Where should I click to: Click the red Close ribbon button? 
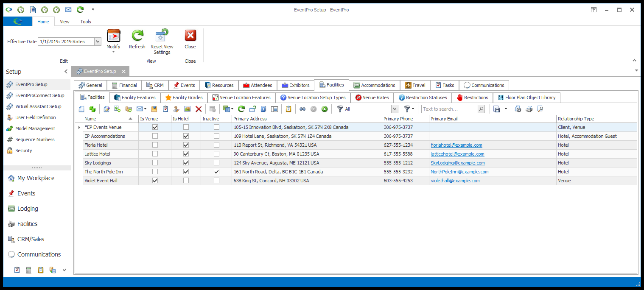[x=190, y=40]
